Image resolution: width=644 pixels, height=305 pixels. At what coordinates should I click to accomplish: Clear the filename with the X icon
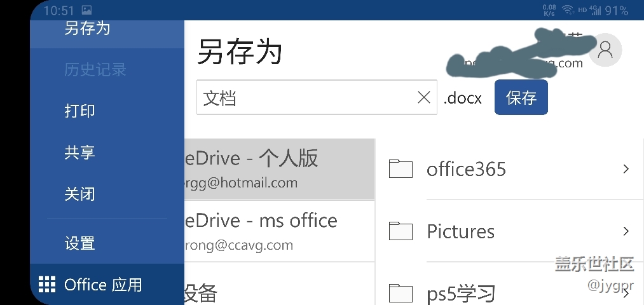tap(423, 97)
